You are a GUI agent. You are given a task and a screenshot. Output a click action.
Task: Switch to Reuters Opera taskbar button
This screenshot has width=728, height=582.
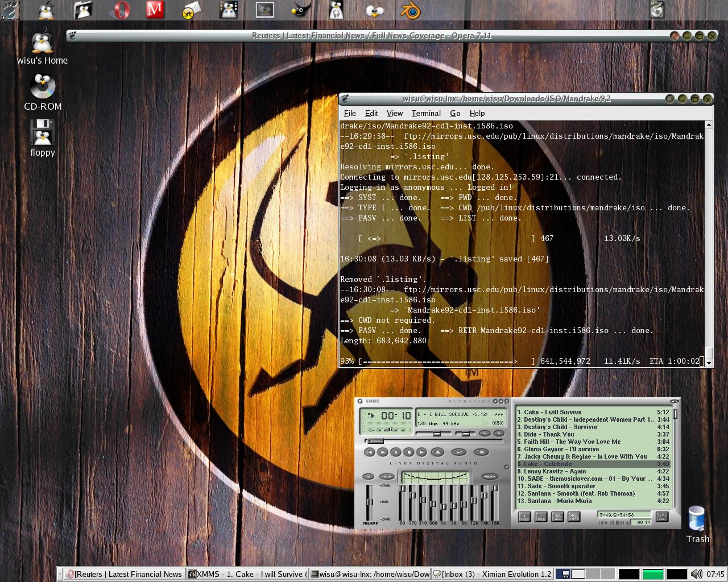click(x=125, y=574)
